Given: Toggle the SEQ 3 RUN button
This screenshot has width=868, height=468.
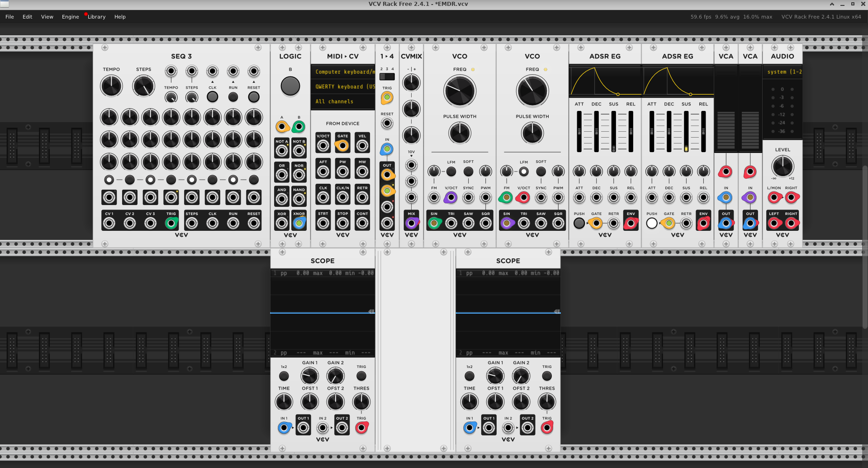Looking at the screenshot, I should [233, 97].
